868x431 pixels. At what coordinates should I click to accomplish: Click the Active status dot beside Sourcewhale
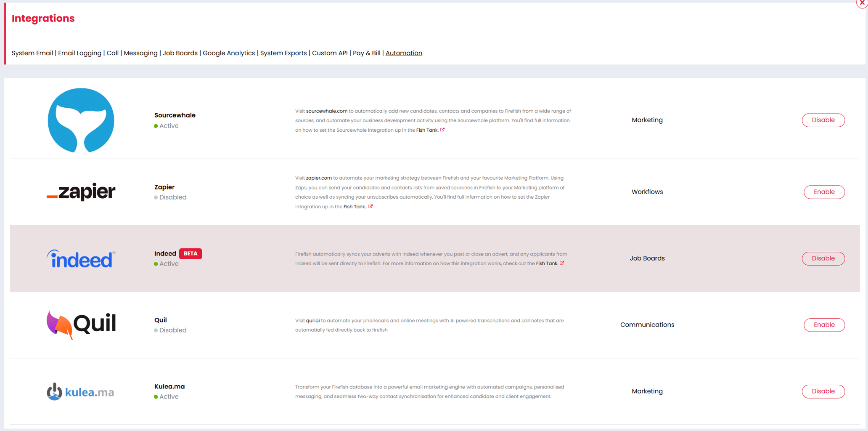(156, 125)
